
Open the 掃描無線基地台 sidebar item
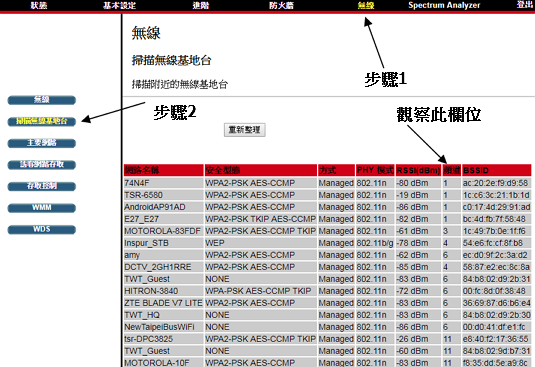[x=42, y=121]
